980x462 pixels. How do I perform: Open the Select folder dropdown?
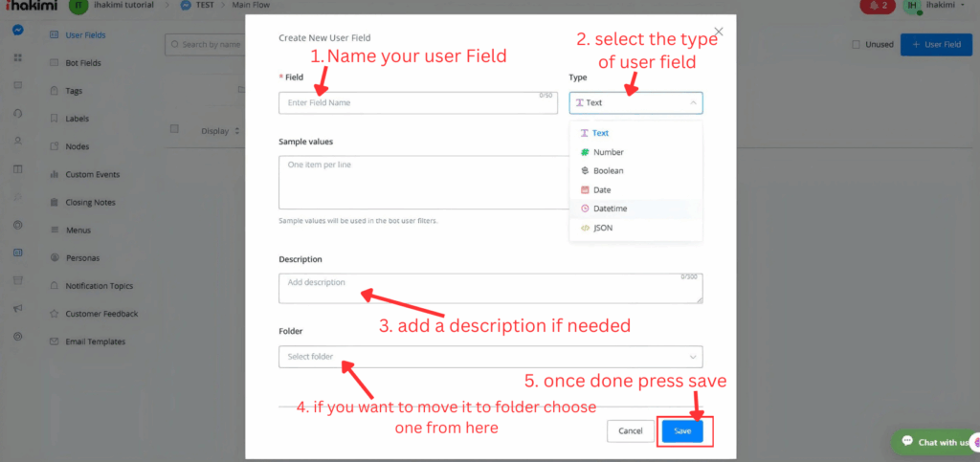point(490,357)
